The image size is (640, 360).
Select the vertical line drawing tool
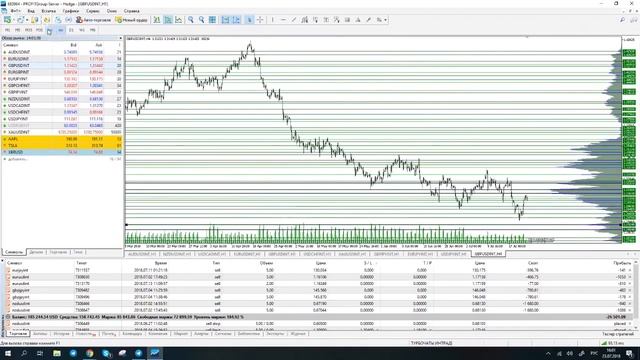(273, 20)
